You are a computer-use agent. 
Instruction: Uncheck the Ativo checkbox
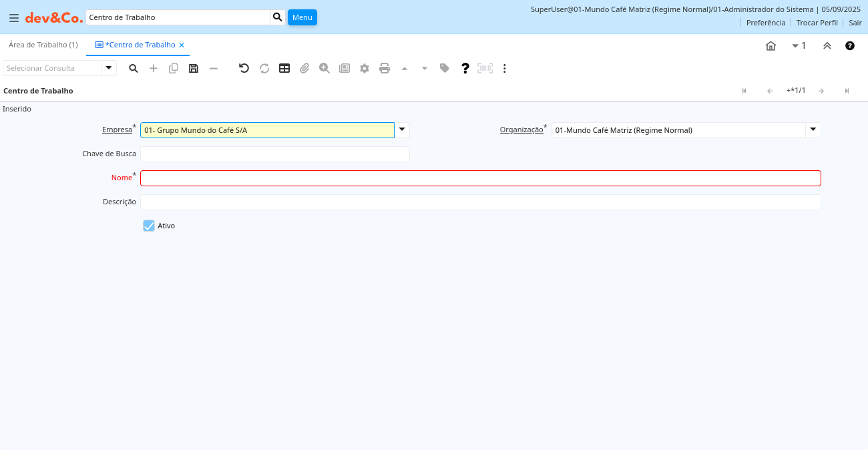pos(149,226)
